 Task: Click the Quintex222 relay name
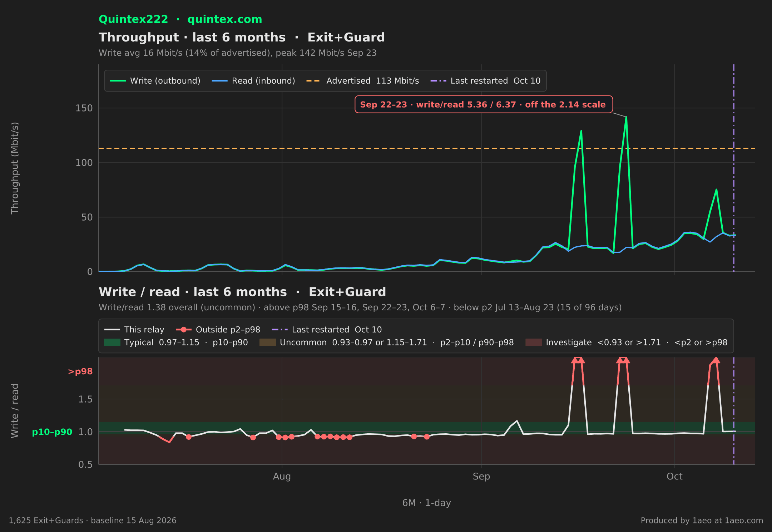click(133, 19)
